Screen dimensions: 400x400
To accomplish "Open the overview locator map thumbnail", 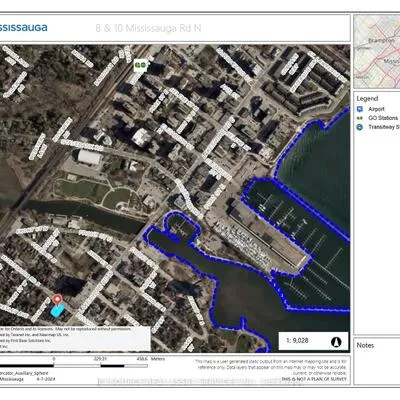I will (x=377, y=52).
